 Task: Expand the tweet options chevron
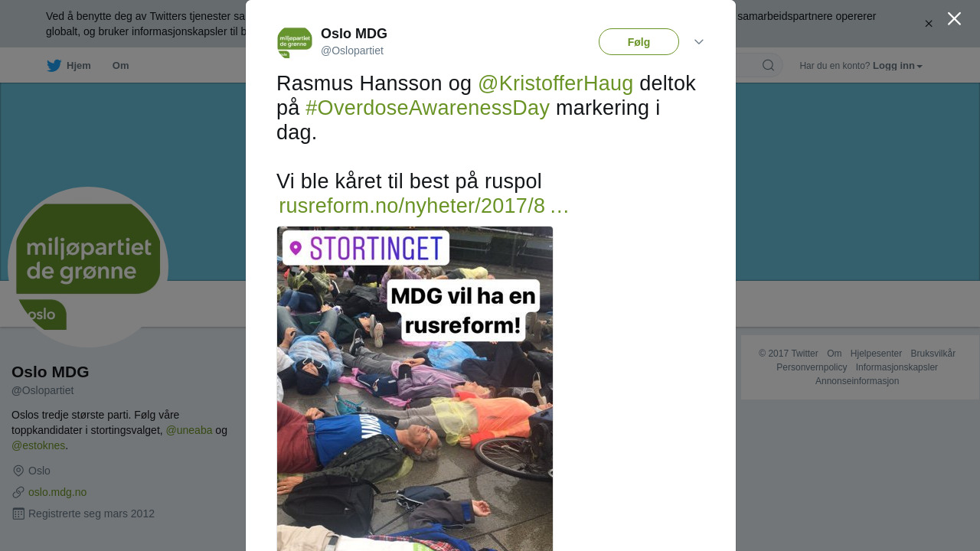coord(699,42)
